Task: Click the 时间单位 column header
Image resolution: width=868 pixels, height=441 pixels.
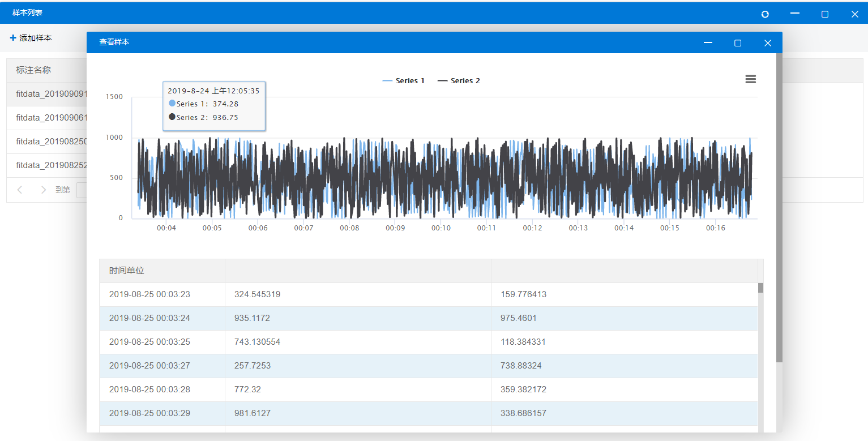Action: point(163,271)
